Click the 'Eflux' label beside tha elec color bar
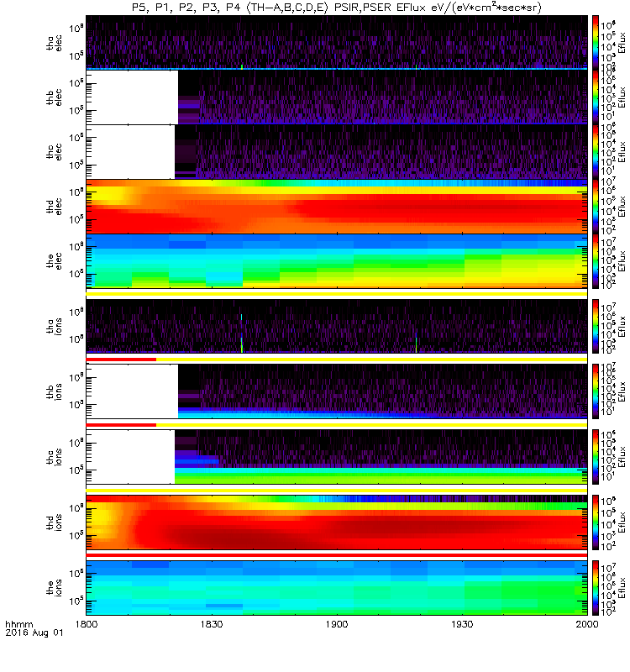The height and width of the screenshot is (672, 630). [x=622, y=43]
